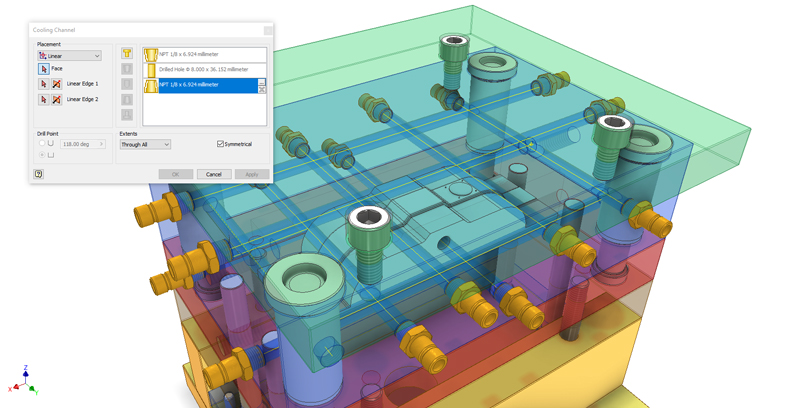The image size is (792, 408).
Task: Click fifth greyed segment type icon
Action: tap(127, 115)
